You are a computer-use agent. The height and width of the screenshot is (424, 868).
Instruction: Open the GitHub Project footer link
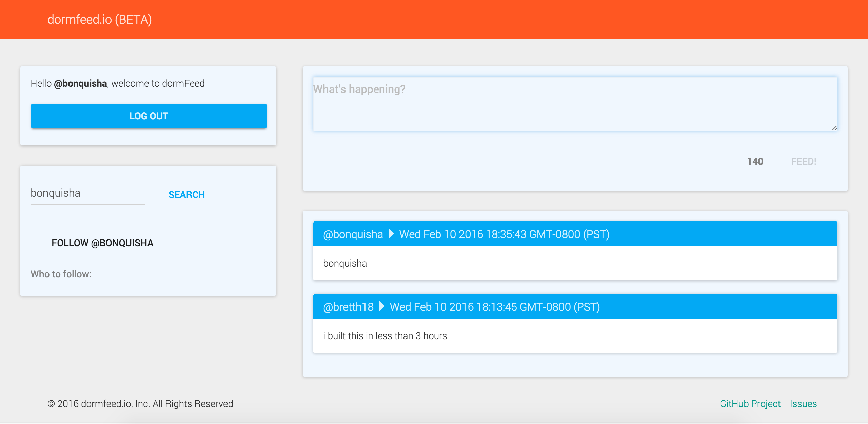(x=750, y=404)
